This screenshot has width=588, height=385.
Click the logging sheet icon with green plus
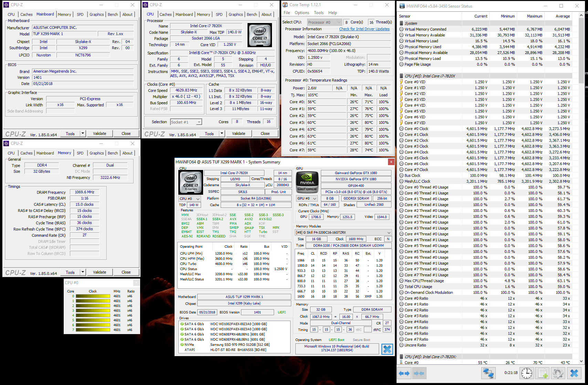543,373
